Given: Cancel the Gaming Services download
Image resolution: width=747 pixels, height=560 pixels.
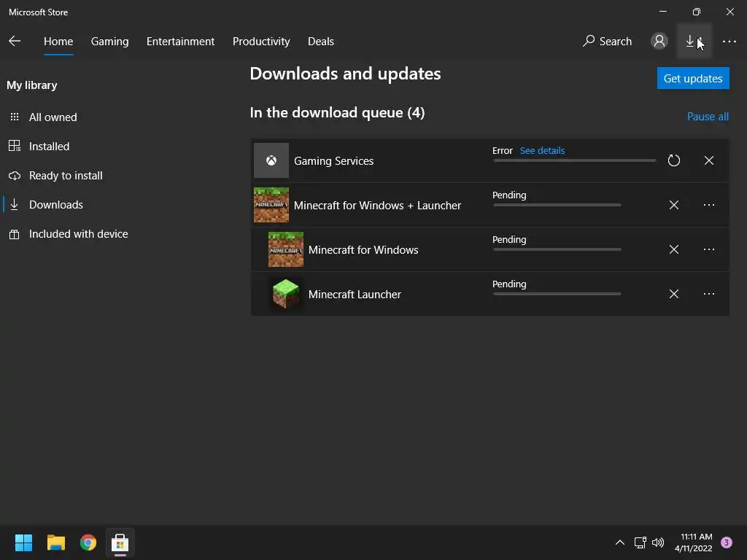Looking at the screenshot, I should [x=709, y=160].
